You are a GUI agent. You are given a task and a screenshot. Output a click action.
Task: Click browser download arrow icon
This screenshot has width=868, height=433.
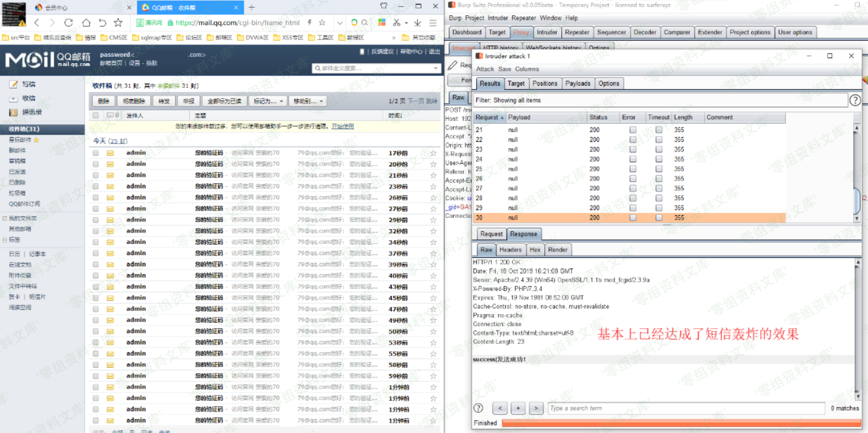(x=418, y=23)
